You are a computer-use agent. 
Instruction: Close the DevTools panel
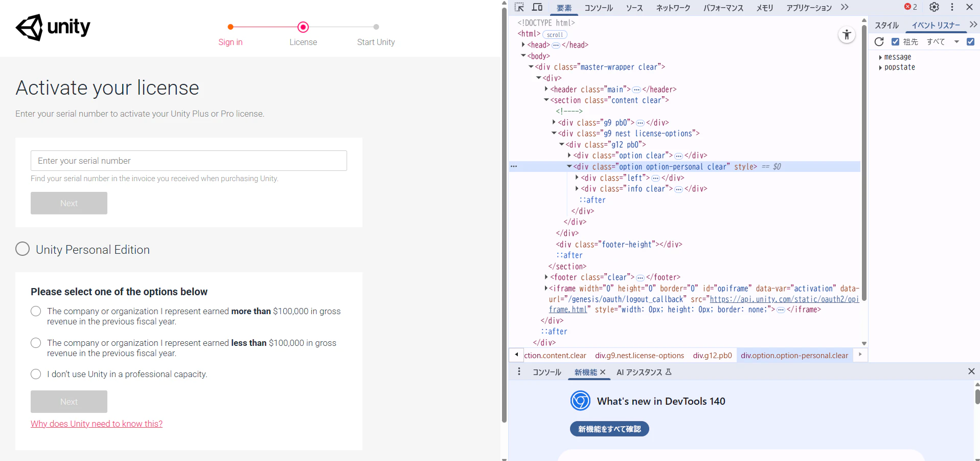tap(969, 7)
